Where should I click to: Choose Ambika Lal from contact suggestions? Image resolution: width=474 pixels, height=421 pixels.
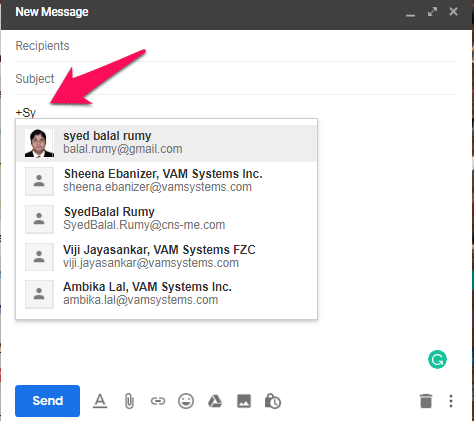click(x=166, y=294)
